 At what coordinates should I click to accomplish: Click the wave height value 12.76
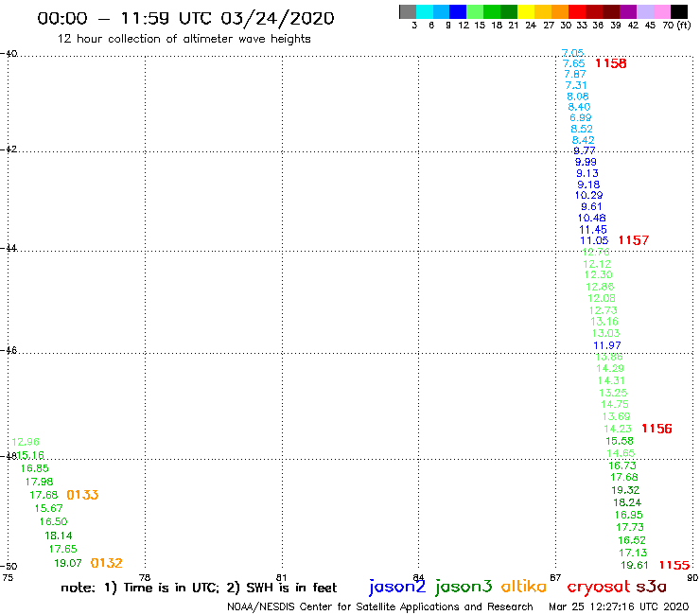(596, 253)
